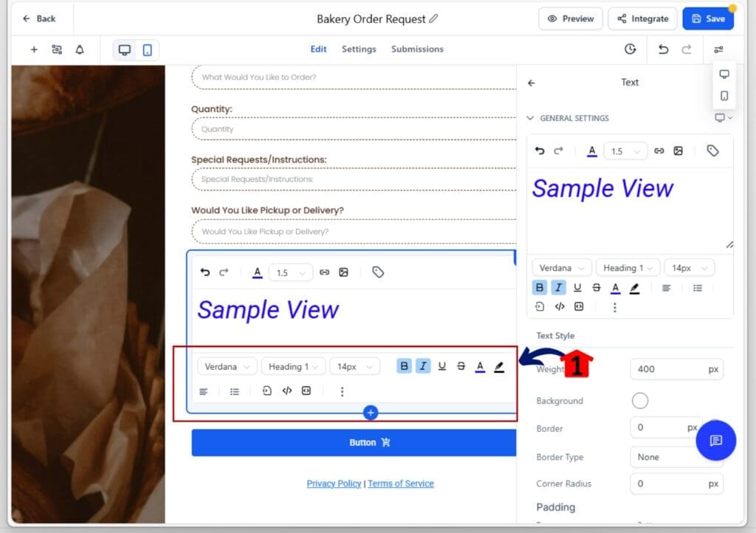The height and width of the screenshot is (533, 756).
Task: Select the strikethrough formatting icon
Action: (x=461, y=365)
